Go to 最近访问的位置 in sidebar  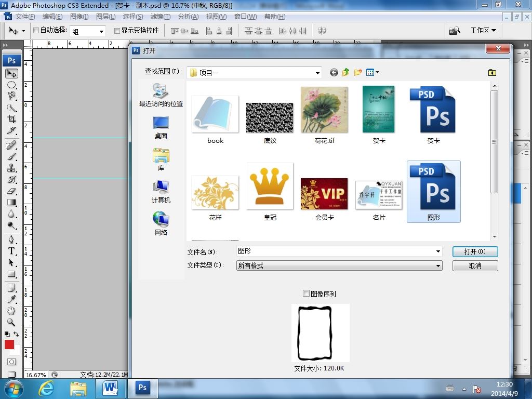(161, 95)
